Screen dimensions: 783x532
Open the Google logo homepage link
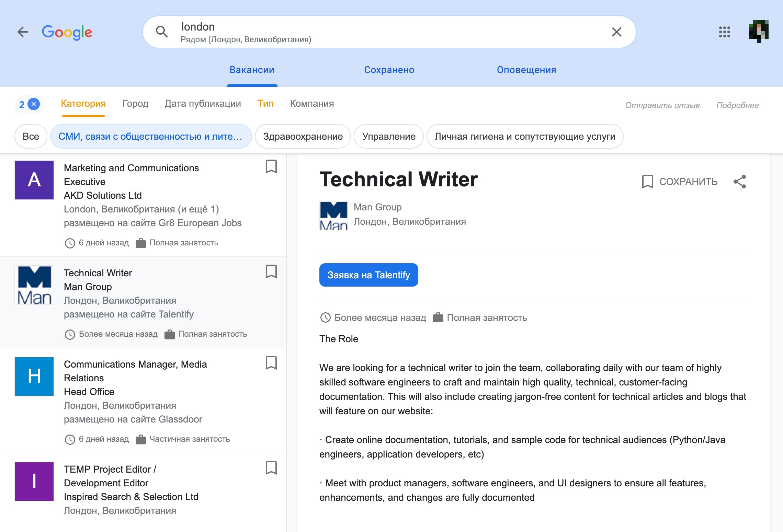67,32
